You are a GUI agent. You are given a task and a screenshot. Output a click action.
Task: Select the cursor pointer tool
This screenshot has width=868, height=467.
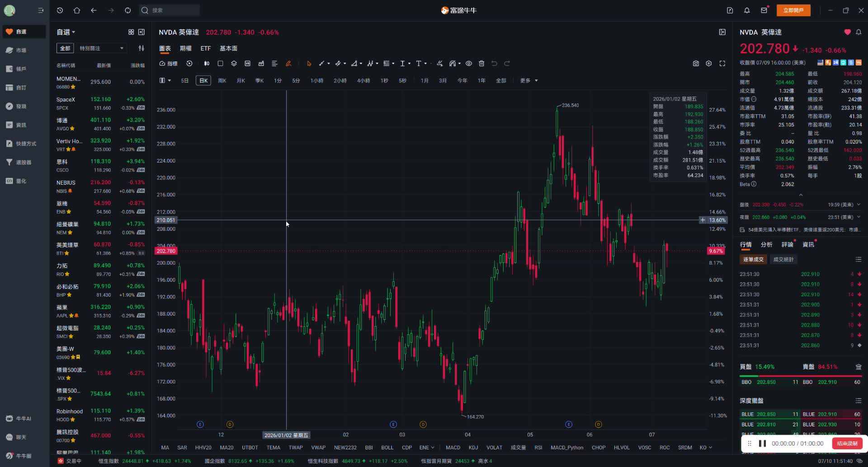309,64
